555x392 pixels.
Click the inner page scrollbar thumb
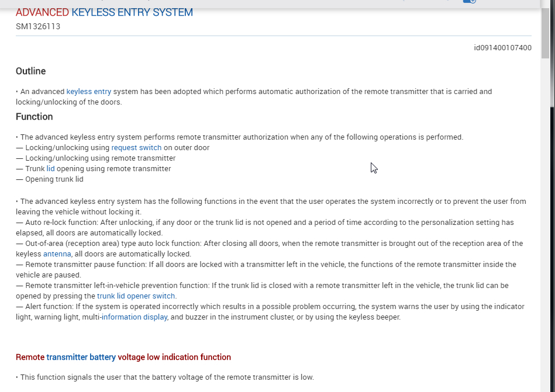coord(544,33)
